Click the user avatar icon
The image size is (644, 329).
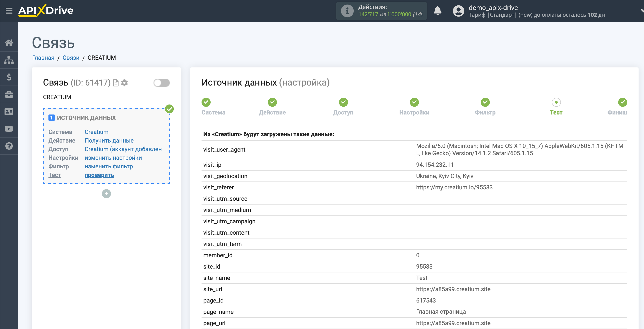coord(458,11)
